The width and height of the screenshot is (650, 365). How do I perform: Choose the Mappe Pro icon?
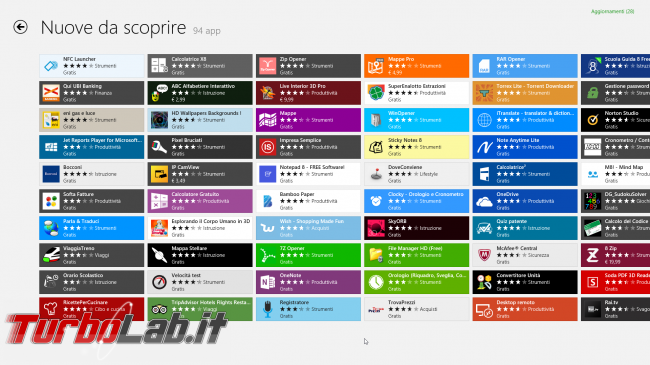(x=376, y=66)
